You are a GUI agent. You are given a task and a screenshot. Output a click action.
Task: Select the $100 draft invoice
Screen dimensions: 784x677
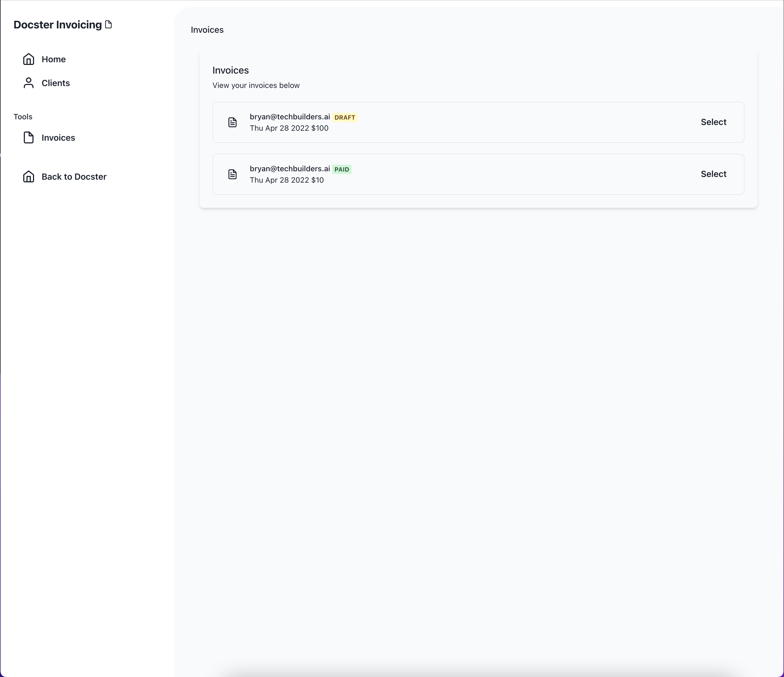point(713,122)
